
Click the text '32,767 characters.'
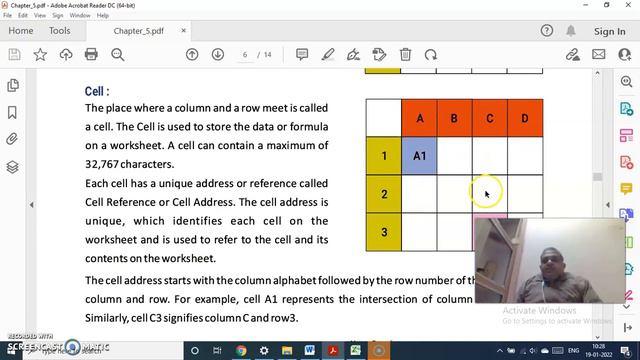coord(130,164)
